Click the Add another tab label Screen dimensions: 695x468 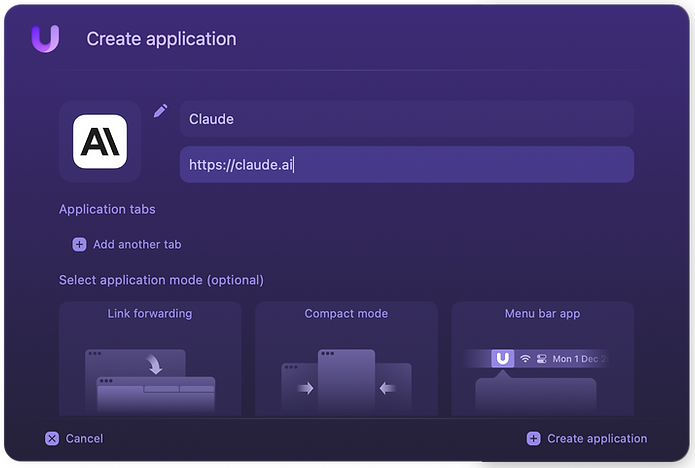137,244
